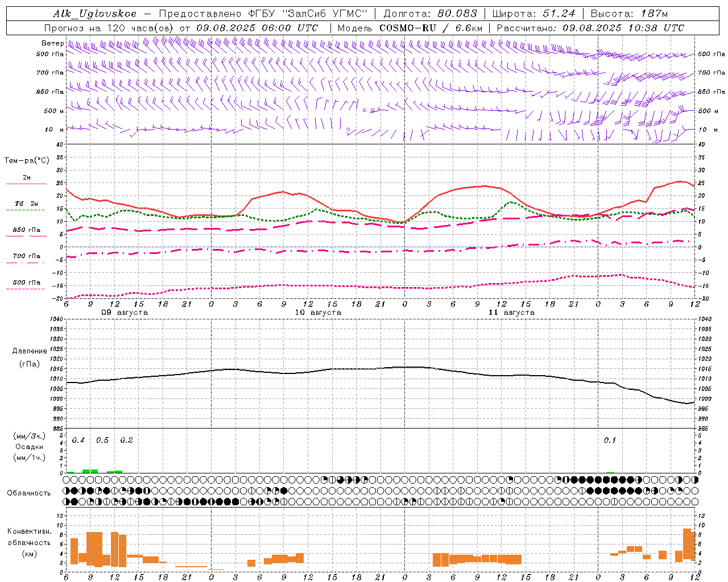The image size is (728, 582).
Task: Click the latitude value Широта: 51.24
Action: 533,14
